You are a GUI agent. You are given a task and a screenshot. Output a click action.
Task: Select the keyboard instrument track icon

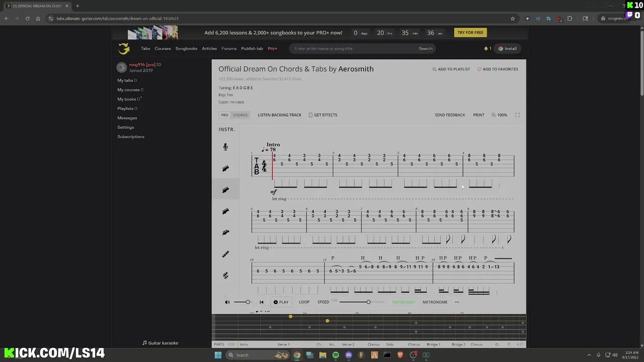(225, 254)
